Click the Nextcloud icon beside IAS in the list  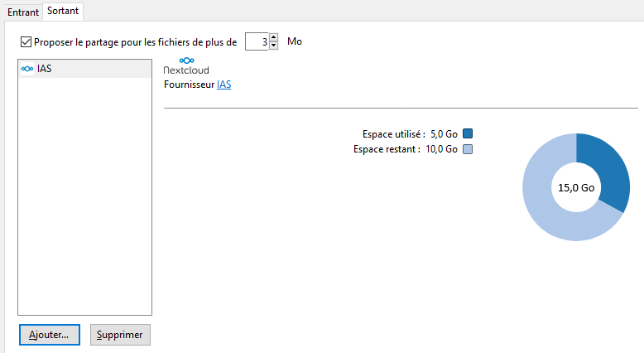tap(27, 69)
